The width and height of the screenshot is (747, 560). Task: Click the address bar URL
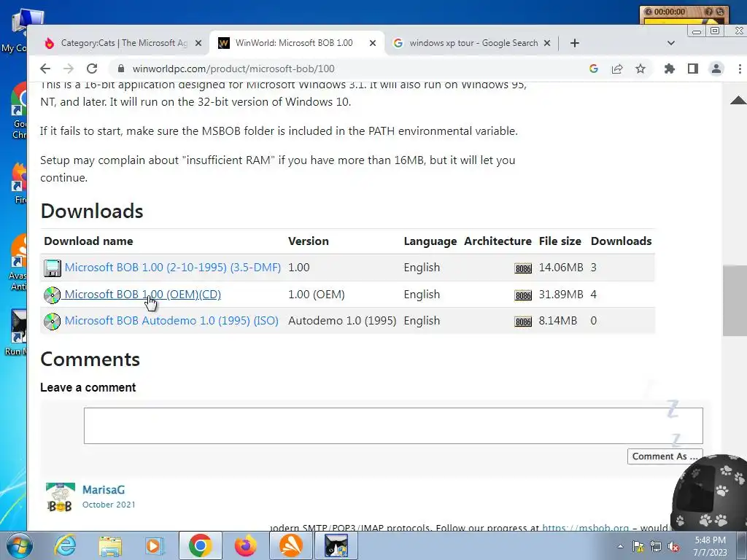(233, 69)
